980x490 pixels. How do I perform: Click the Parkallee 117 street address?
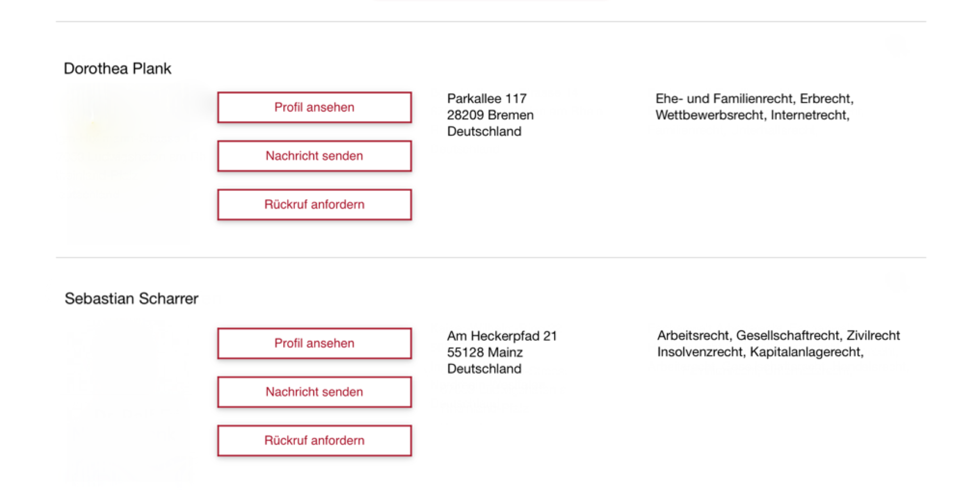(486, 98)
